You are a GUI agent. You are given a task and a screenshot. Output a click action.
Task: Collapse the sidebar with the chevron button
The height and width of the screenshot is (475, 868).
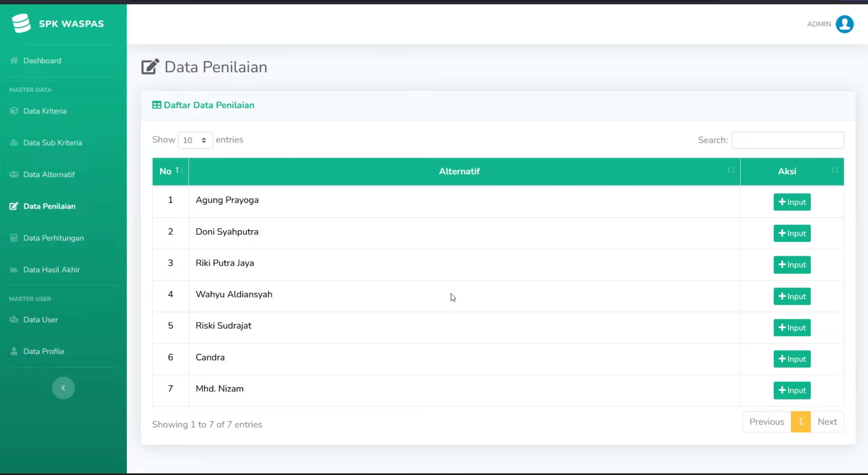pos(63,388)
